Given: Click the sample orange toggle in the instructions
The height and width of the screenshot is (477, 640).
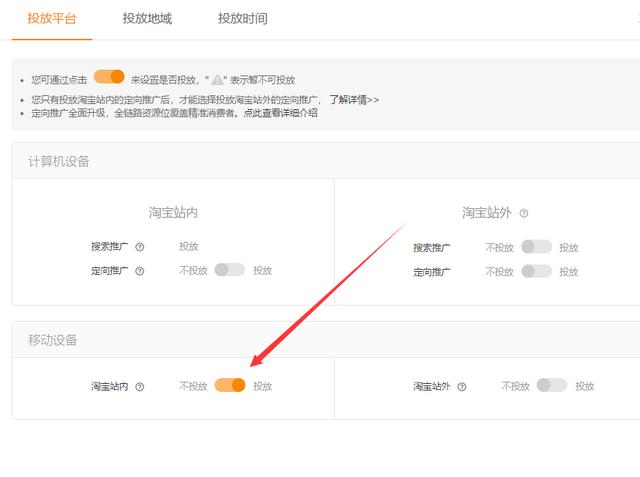Looking at the screenshot, I should [109, 77].
